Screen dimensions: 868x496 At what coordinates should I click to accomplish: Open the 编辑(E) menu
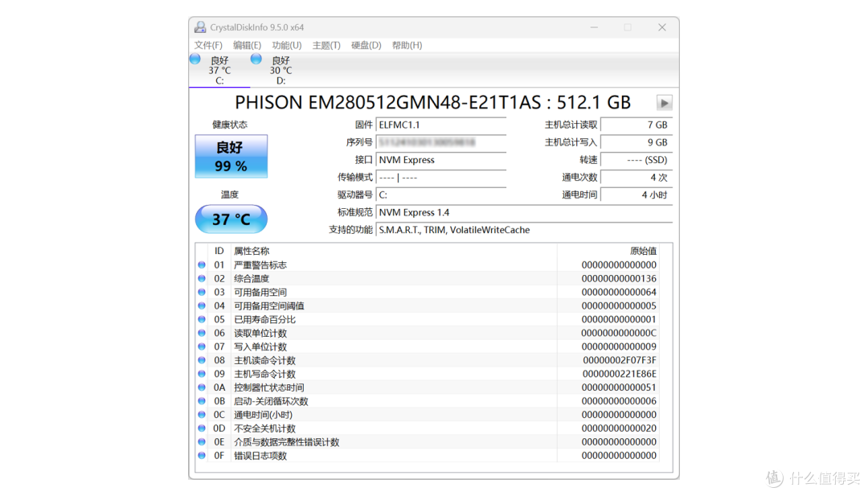247,45
